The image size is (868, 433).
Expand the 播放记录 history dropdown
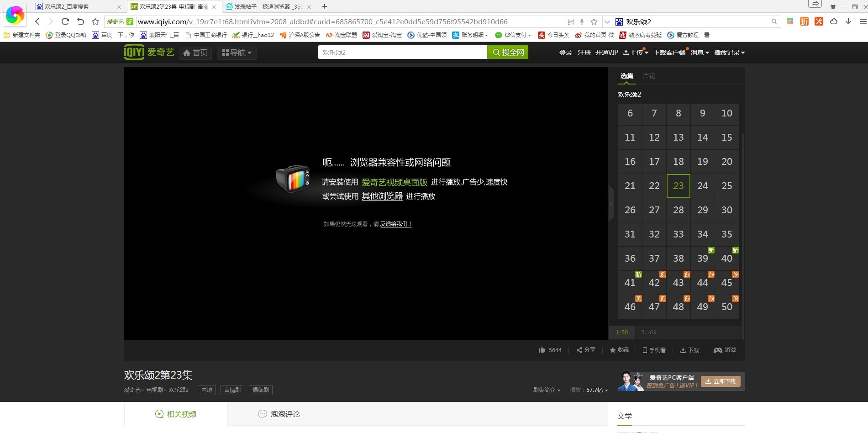coord(730,53)
